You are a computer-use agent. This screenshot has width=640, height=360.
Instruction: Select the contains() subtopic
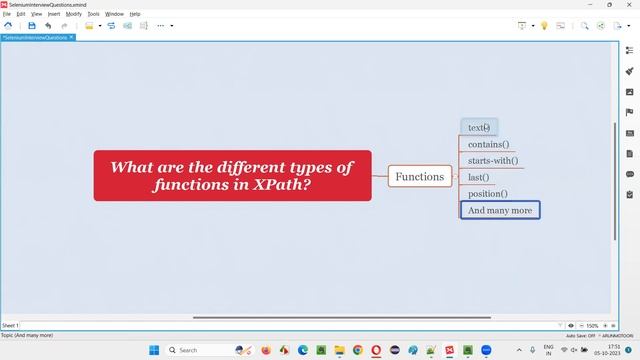tap(489, 144)
